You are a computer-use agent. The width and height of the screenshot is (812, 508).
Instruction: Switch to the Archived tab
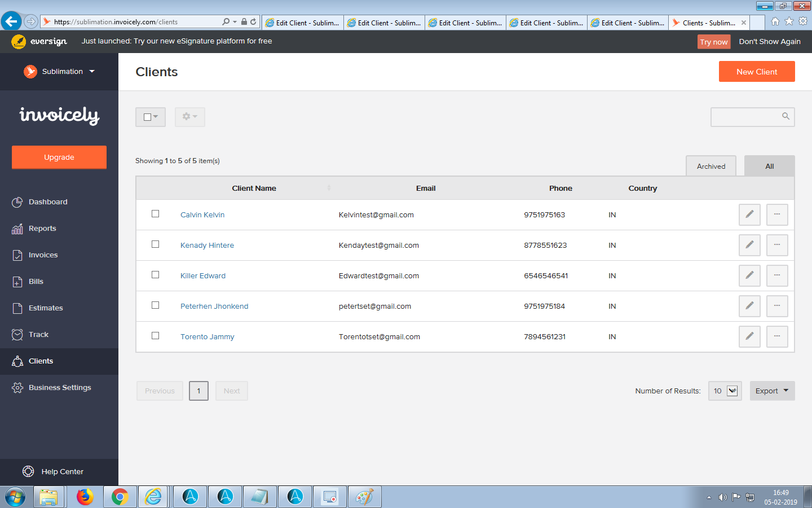point(710,167)
